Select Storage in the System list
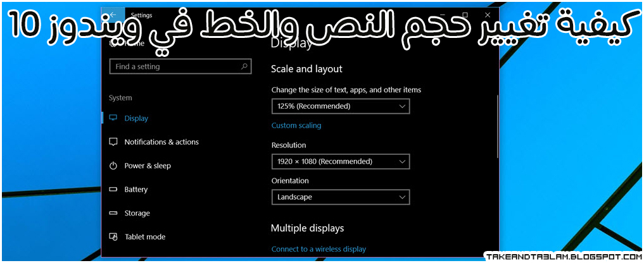 [x=137, y=213]
